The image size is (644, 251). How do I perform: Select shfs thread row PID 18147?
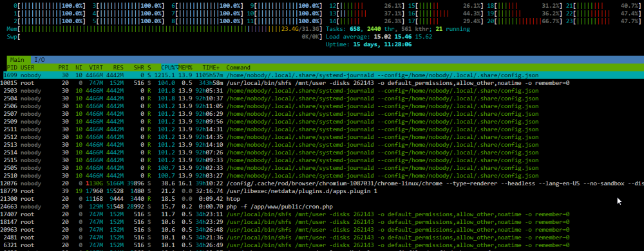click(x=322, y=221)
